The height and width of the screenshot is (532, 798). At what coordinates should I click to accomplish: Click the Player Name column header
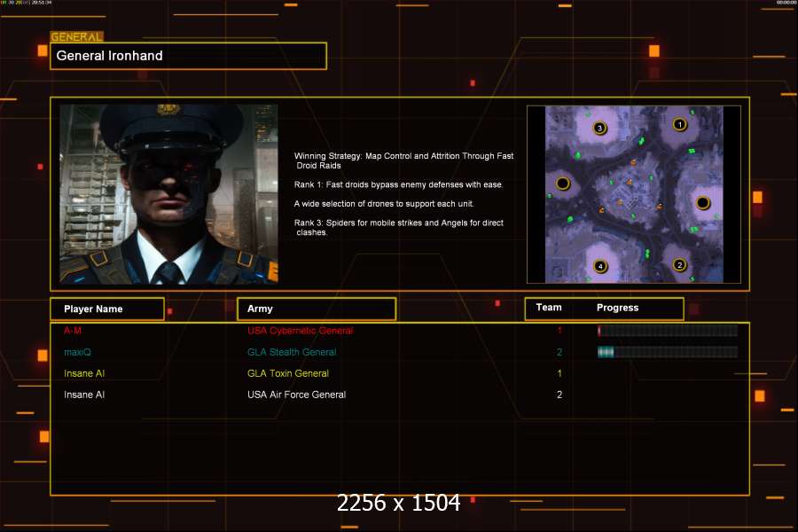coord(107,309)
